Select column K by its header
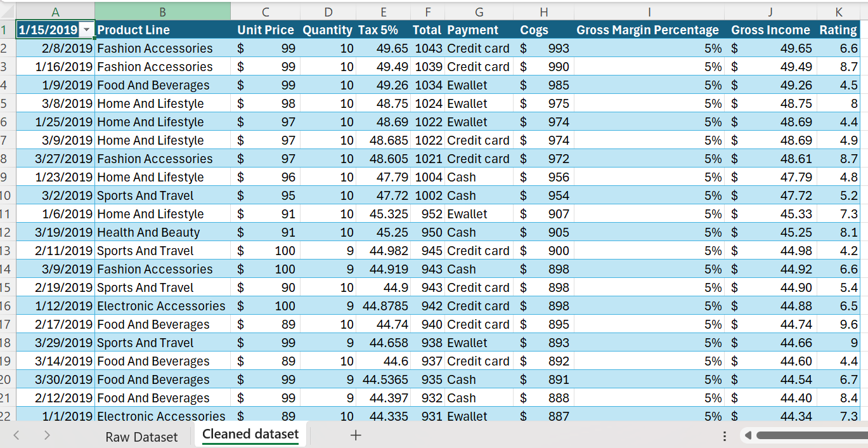Viewport: 868px width, 448px height. (x=838, y=11)
